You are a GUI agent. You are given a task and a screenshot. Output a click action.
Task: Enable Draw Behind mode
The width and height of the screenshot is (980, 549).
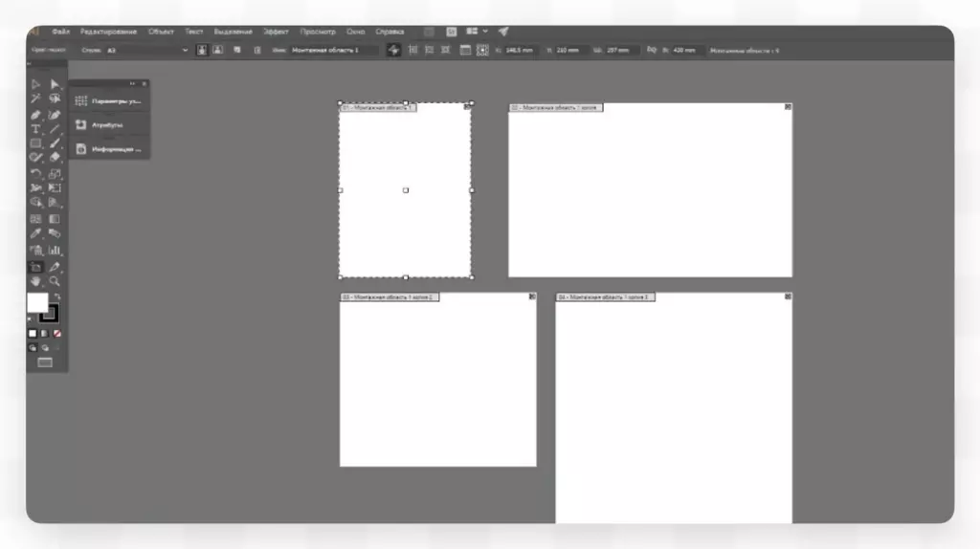[45, 348]
